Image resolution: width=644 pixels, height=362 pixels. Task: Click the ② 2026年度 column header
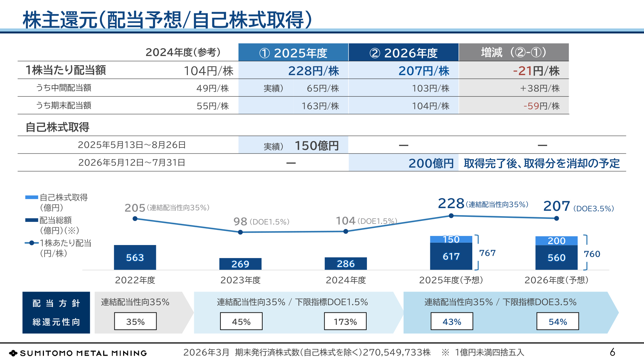(x=404, y=53)
